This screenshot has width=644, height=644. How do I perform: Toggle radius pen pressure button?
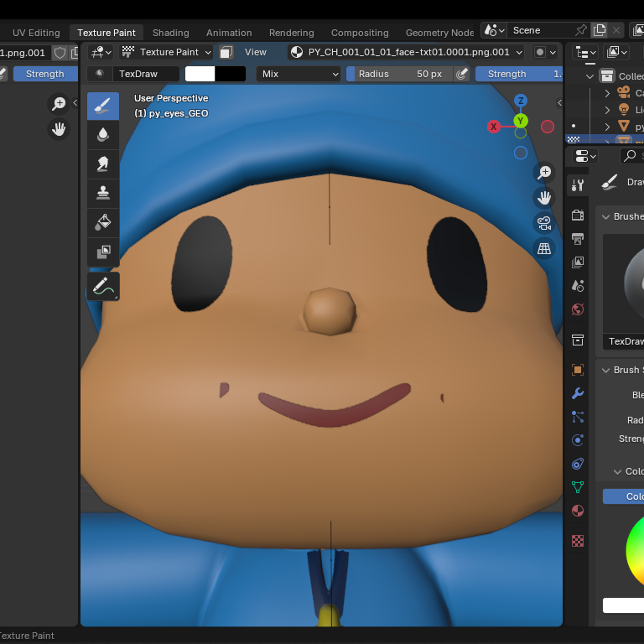[462, 74]
